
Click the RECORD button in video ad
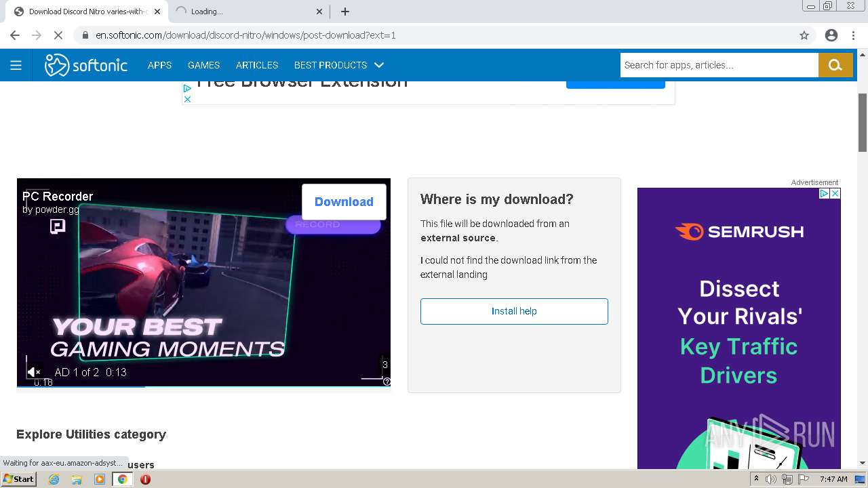pos(333,225)
